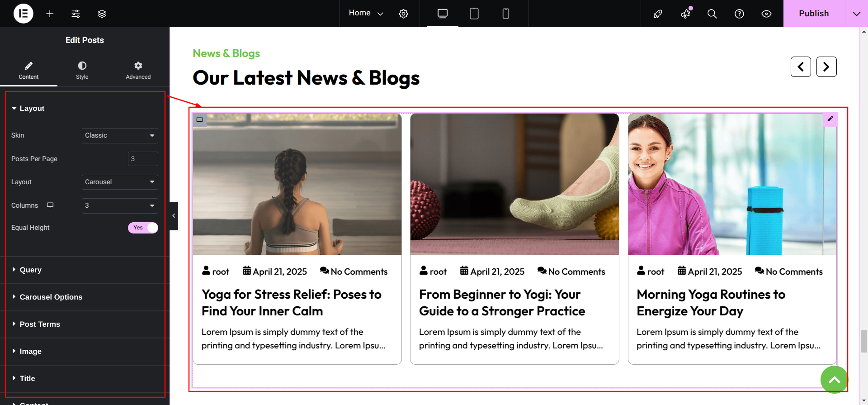
Task: Click the next carousel arrow button
Action: (826, 67)
